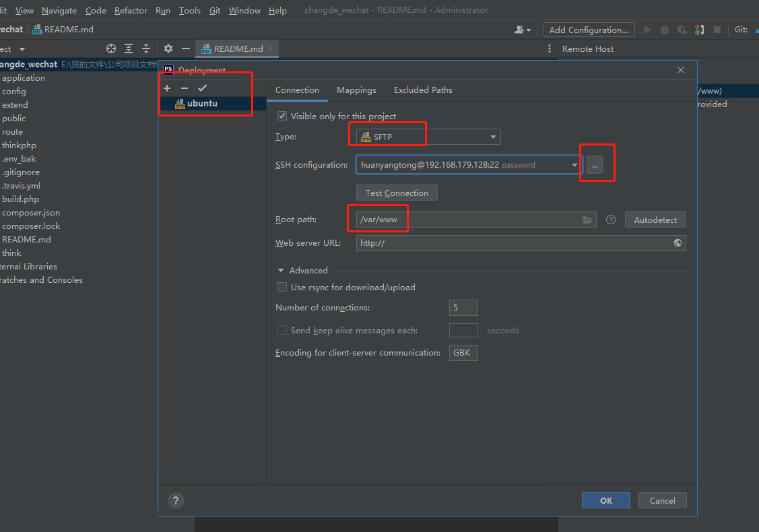
Task: Collapse all in the Project panel toolbar
Action: [145, 48]
